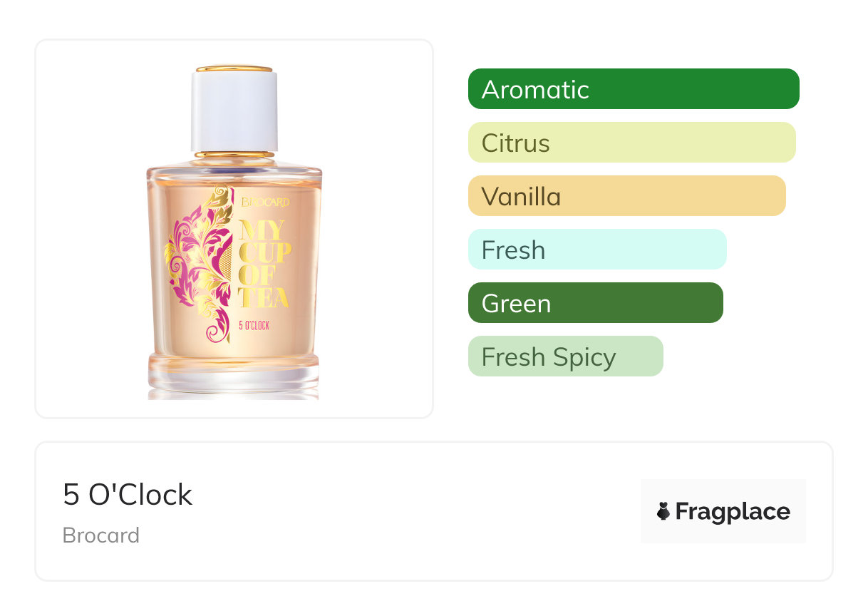The image size is (868, 616).
Task: Select the Aromatic accord bar
Action: 633,89
